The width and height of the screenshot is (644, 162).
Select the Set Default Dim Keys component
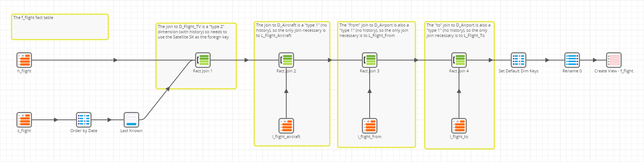[519, 60]
